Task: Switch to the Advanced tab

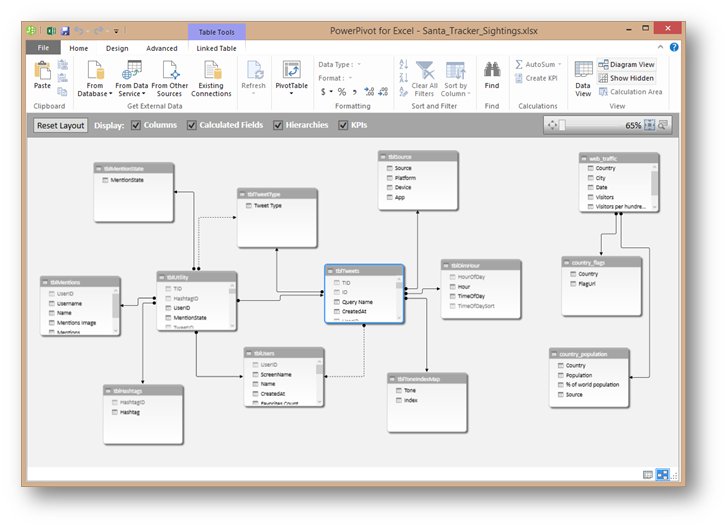Action: click(162, 48)
